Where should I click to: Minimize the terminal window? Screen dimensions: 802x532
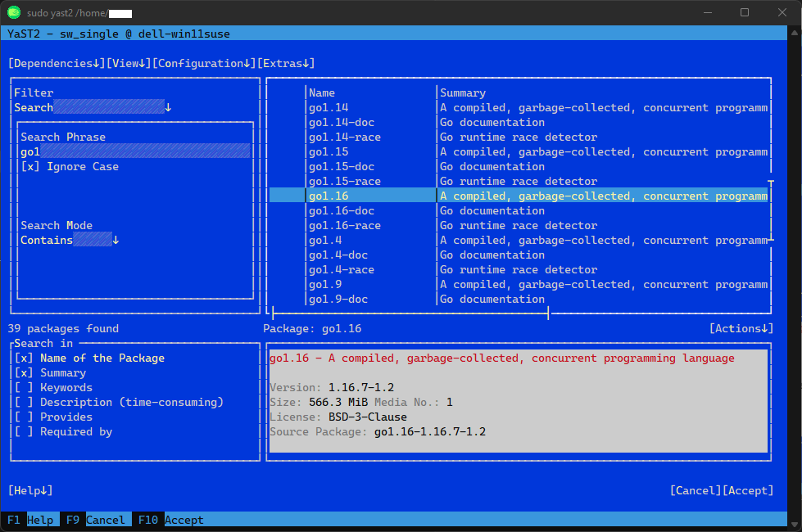point(708,12)
